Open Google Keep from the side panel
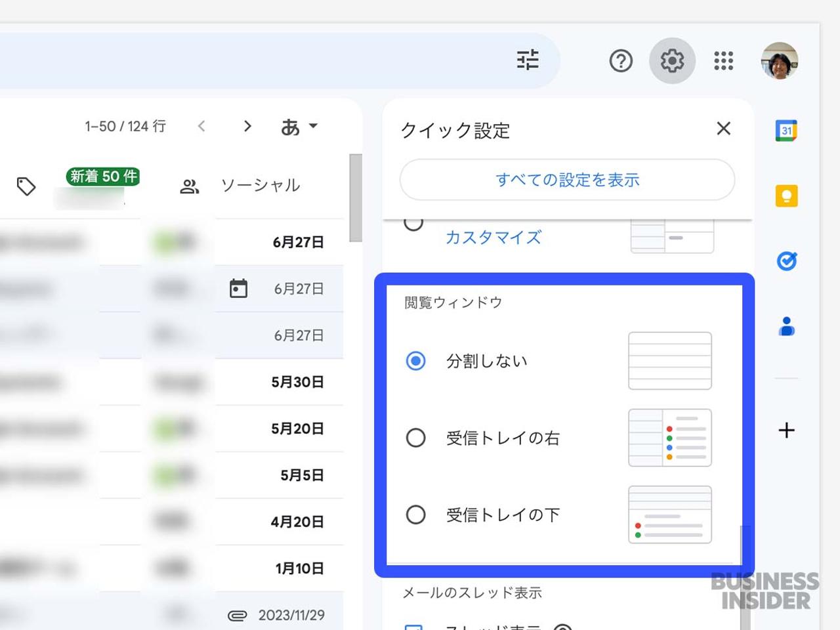 [787, 196]
